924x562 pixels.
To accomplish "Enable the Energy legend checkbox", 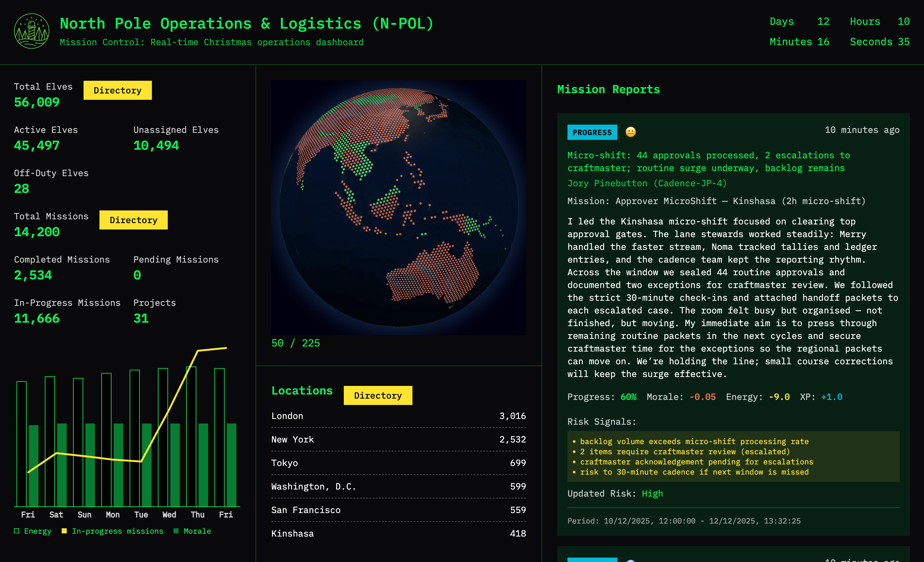I will pos(17,531).
